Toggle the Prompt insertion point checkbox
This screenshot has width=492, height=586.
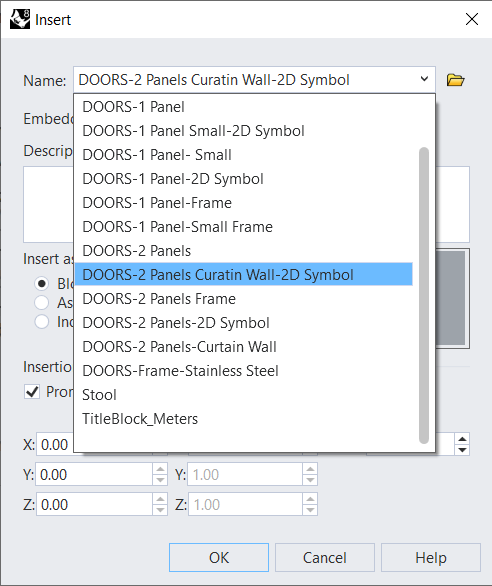tap(32, 392)
